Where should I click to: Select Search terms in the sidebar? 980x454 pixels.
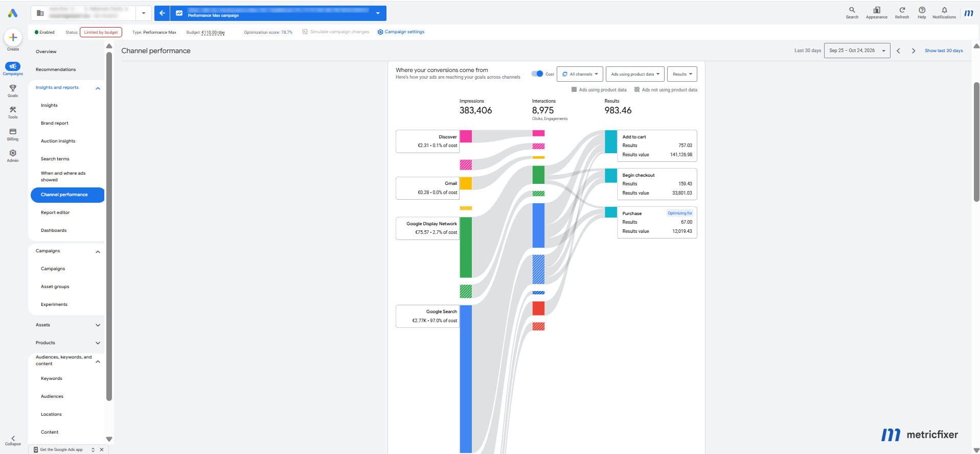coord(55,159)
